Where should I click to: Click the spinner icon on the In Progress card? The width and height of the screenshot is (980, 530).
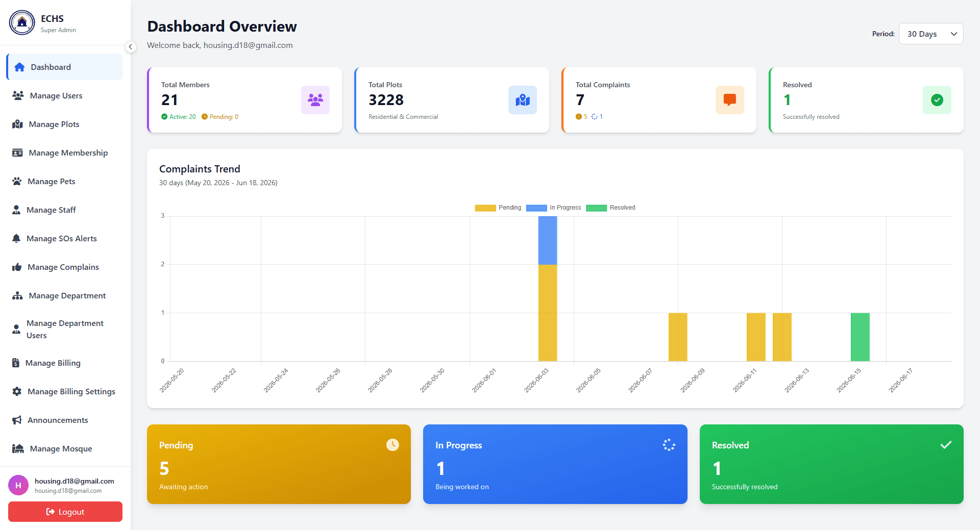[669, 445]
